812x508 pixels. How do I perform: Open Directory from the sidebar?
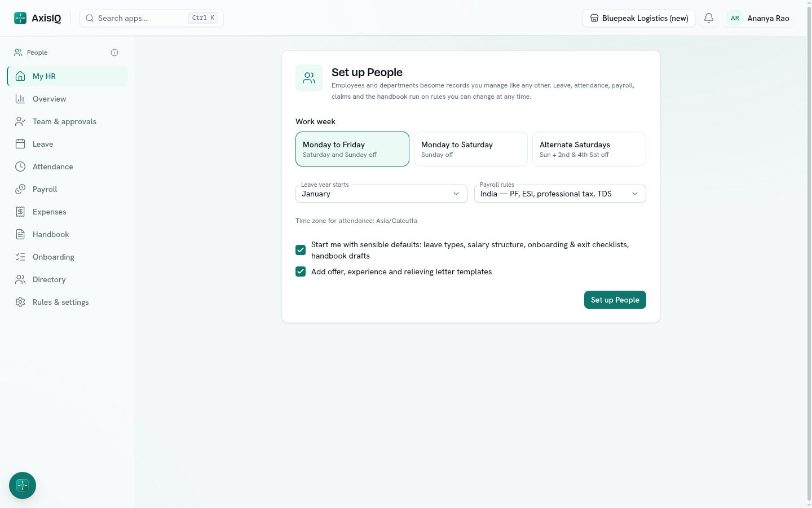68,279
